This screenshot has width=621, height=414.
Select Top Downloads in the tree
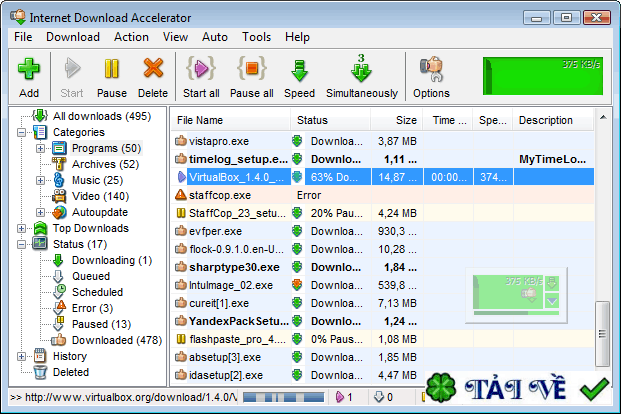click(91, 228)
